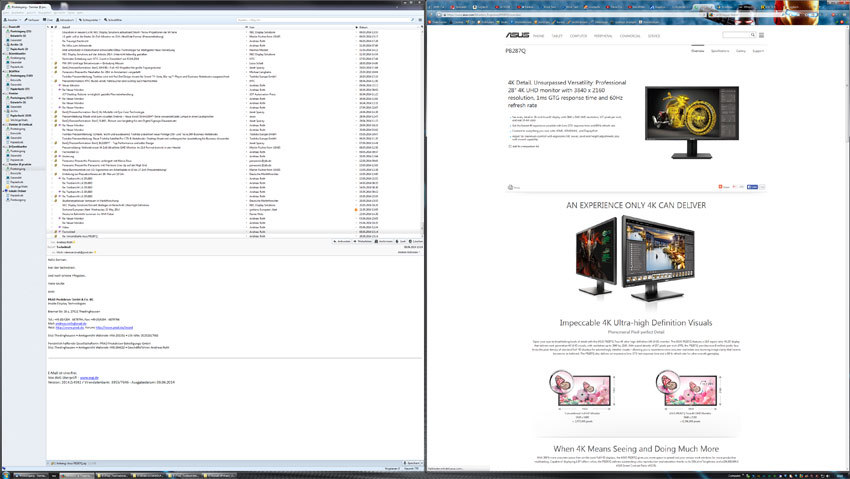Open Chat in the Thunderbird toolbar
Image resolution: width=850 pixels, height=479 pixels.
[48, 20]
